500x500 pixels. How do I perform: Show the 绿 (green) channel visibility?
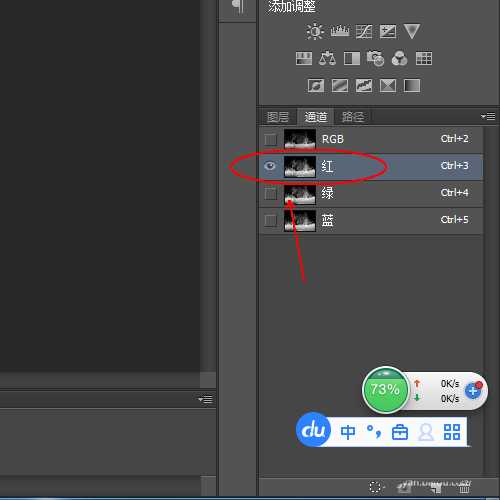point(270,193)
